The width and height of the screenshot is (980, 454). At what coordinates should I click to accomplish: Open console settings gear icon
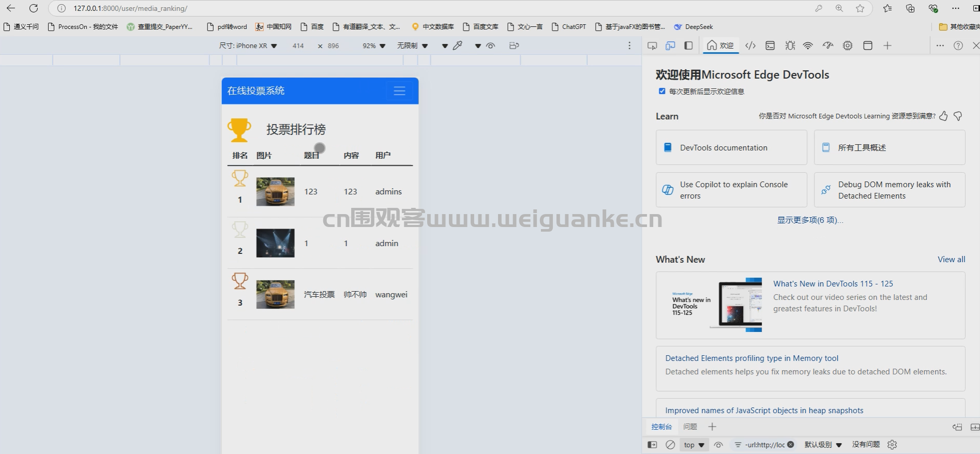(892, 445)
